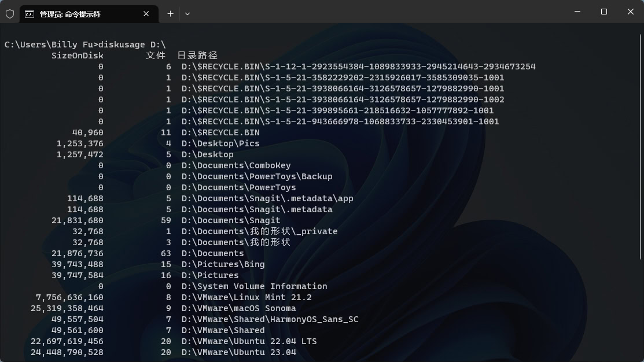The height and width of the screenshot is (362, 644).
Task: Click the 目录路径 column header
Action: (197, 56)
